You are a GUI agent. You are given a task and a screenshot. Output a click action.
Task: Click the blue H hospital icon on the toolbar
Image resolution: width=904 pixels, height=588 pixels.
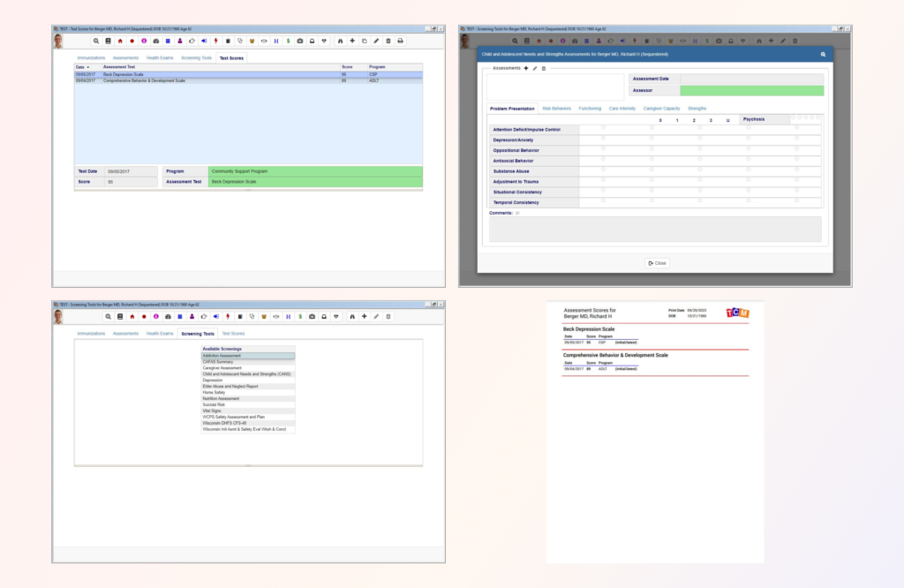276,40
